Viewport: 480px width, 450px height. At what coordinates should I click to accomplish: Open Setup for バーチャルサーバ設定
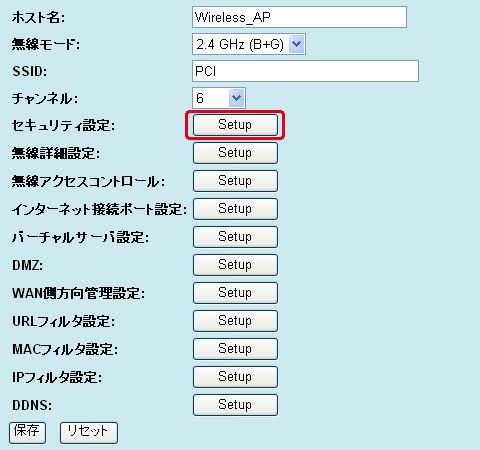(x=235, y=237)
